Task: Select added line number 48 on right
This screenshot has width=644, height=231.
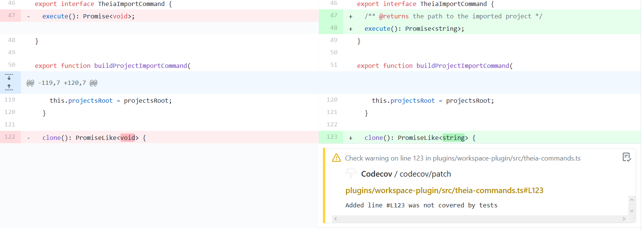Action: click(x=333, y=28)
